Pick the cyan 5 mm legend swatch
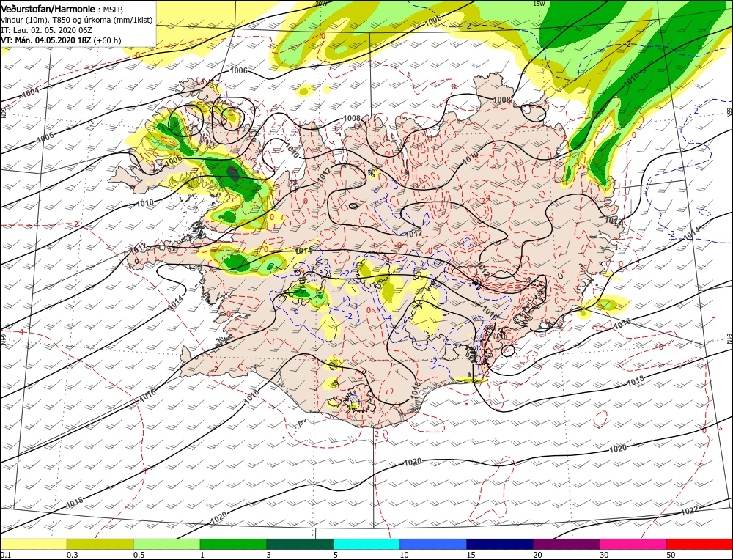Image resolution: width=733 pixels, height=560 pixels. point(366,544)
